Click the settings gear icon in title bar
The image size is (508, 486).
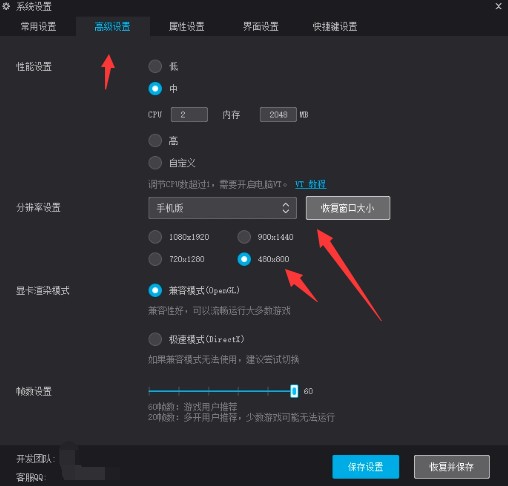click(6, 6)
